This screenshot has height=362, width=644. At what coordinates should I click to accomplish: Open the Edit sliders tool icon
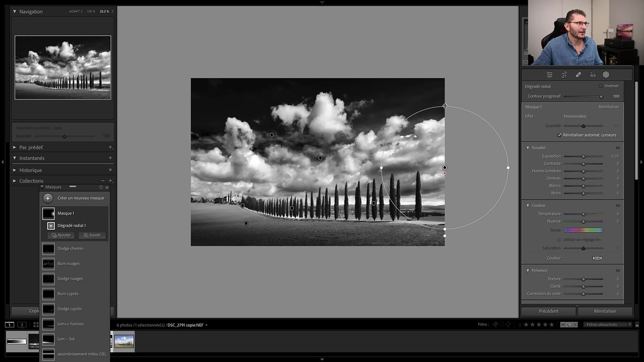coord(549,75)
